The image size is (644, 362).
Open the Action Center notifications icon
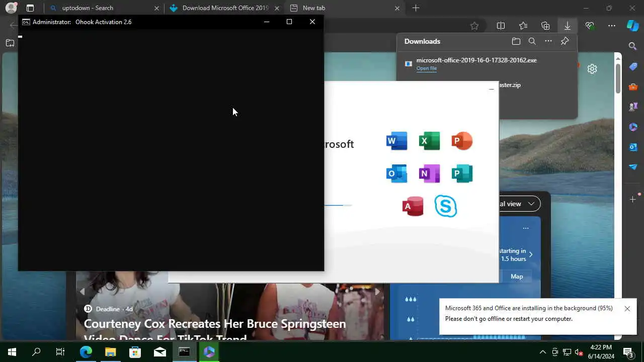pyautogui.click(x=628, y=352)
